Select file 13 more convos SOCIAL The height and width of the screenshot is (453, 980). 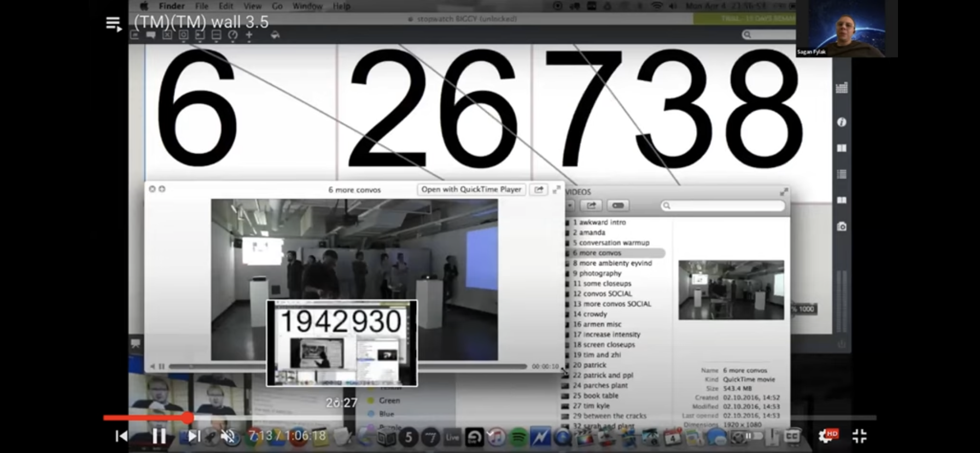tap(611, 304)
